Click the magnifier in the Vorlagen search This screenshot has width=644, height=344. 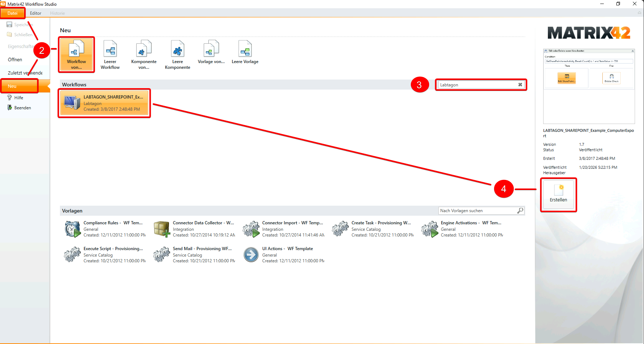coord(520,211)
